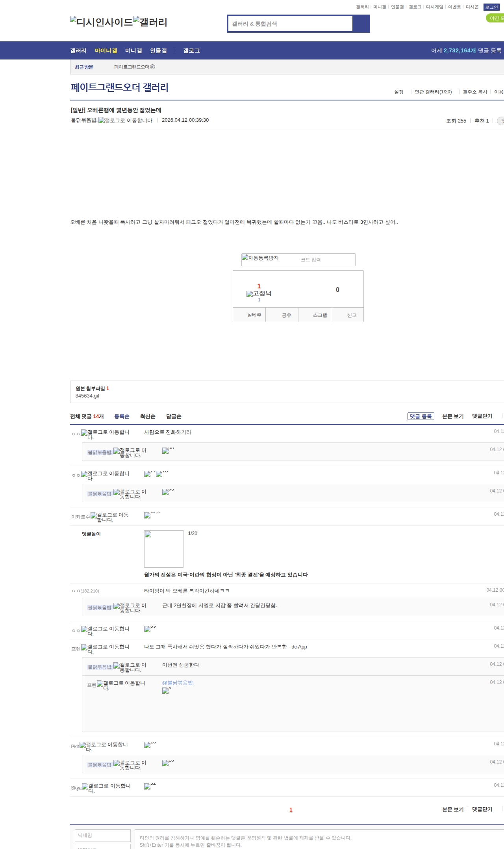Collapse comments with top 댓글닫기
The image size is (504, 849).
point(482,416)
